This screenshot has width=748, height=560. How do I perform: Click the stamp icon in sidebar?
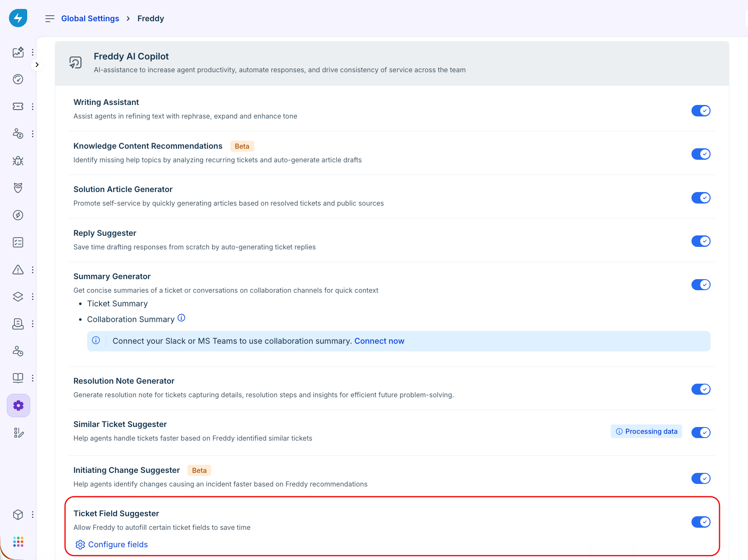(x=18, y=324)
